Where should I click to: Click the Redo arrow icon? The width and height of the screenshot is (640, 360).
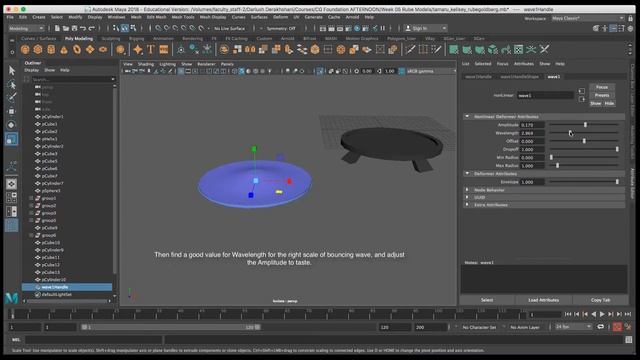[x=91, y=28]
